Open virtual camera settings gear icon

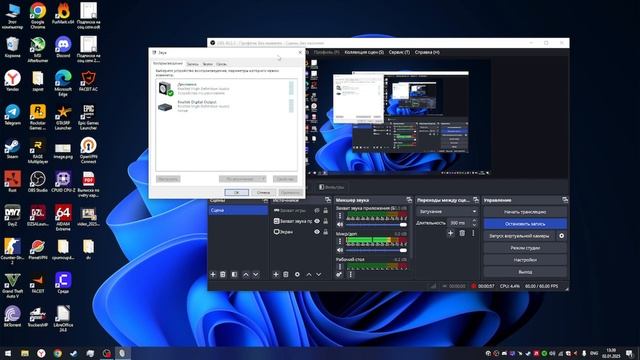point(562,236)
